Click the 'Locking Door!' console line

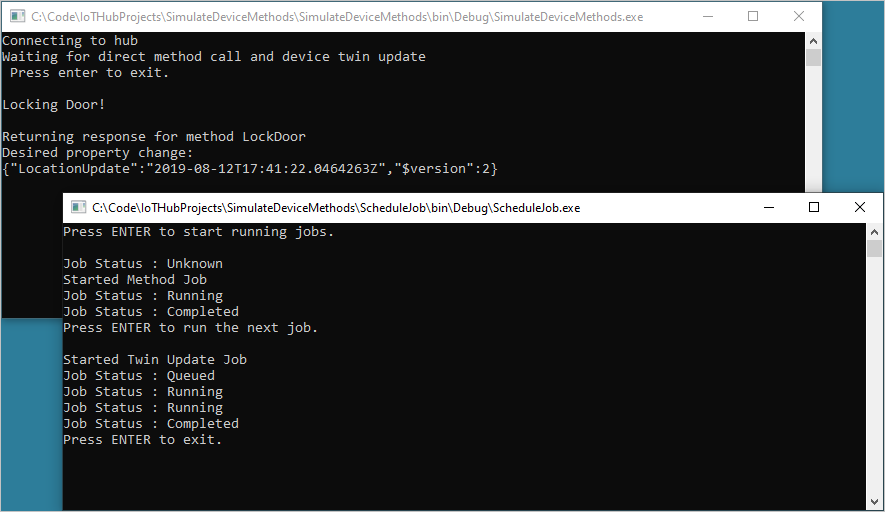click(54, 104)
